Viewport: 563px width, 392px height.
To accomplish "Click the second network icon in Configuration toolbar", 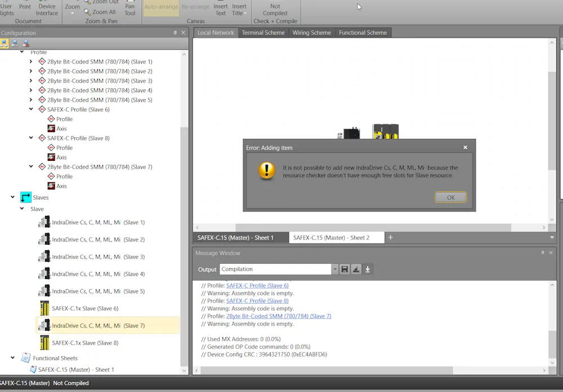I will (15, 44).
